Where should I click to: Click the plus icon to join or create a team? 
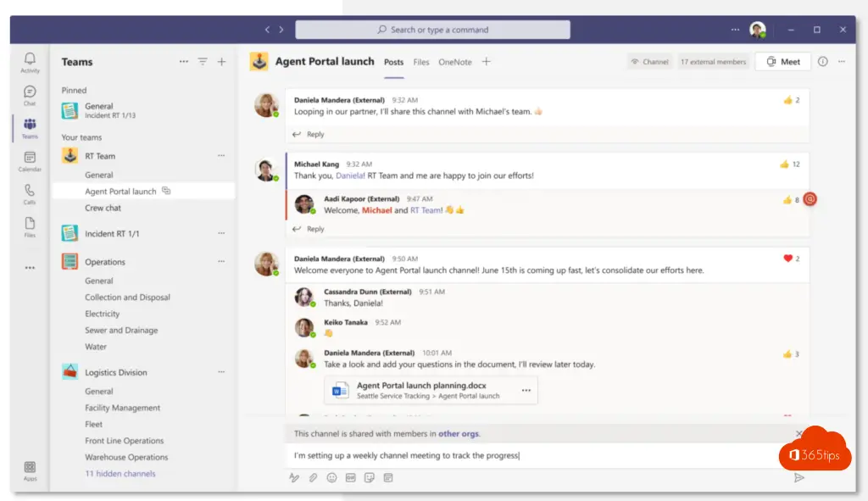click(x=221, y=61)
